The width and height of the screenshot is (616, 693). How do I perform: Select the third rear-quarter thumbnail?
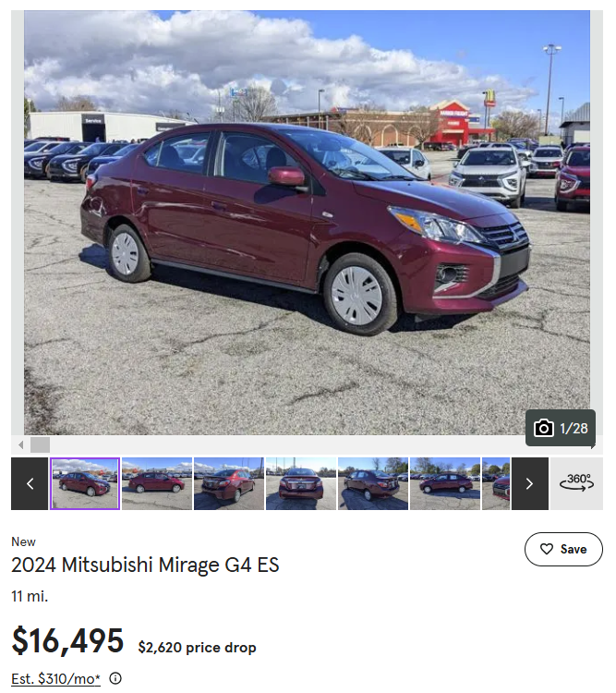(229, 483)
